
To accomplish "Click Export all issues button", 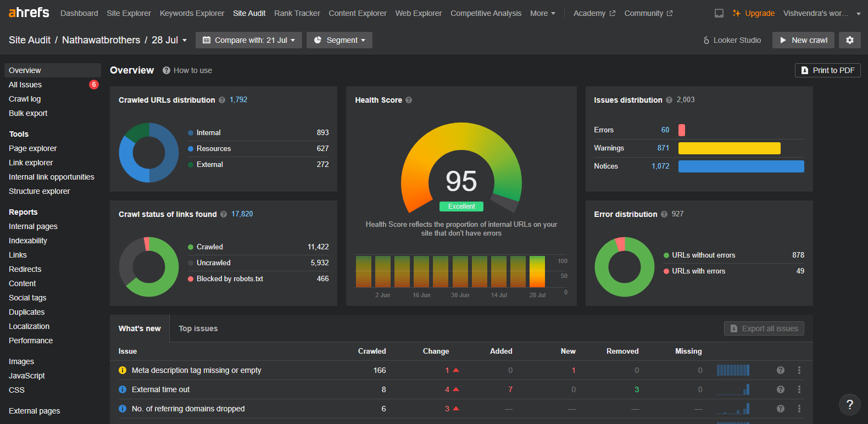I will [764, 328].
